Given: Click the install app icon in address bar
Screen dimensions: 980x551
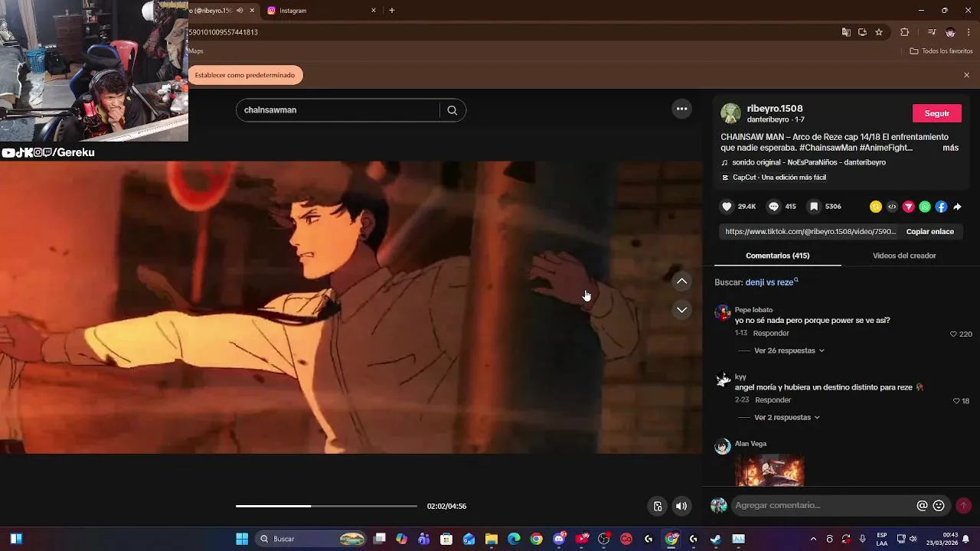Looking at the screenshot, I should click(x=862, y=32).
